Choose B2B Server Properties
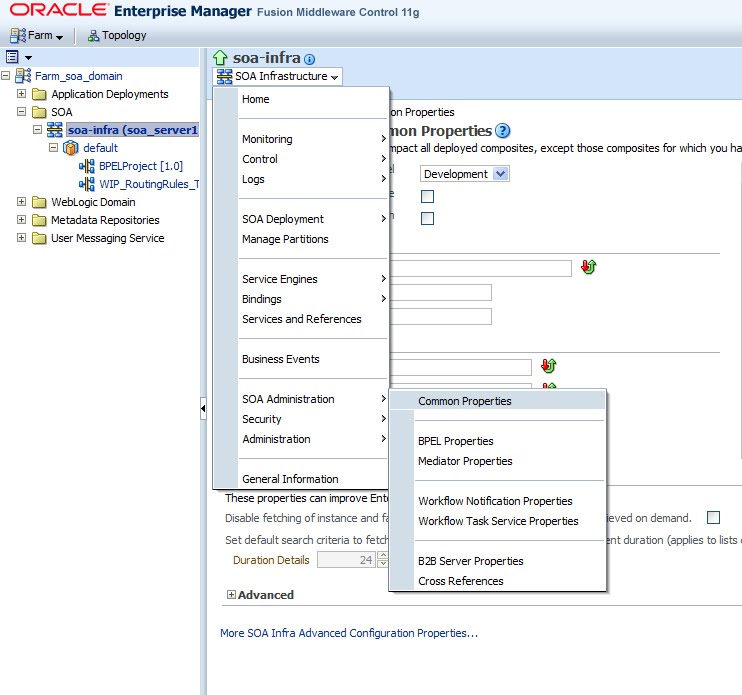The image size is (742, 695). tap(510, 561)
